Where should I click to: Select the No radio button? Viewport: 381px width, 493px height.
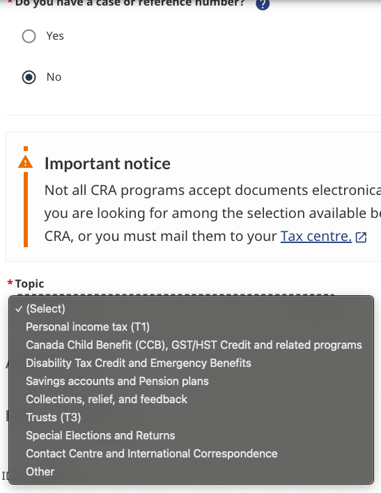[29, 77]
